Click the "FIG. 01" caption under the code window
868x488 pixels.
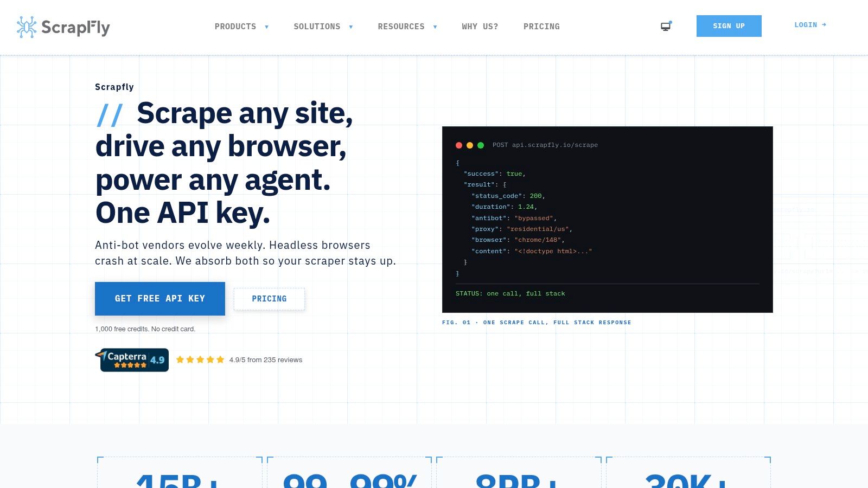pyautogui.click(x=537, y=323)
